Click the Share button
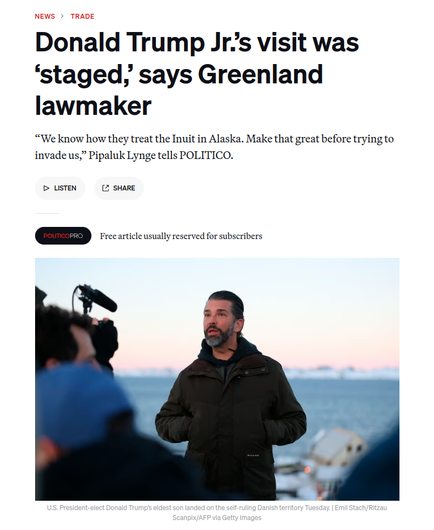Image resolution: width=434 pixels, height=530 pixels. pyautogui.click(x=119, y=188)
